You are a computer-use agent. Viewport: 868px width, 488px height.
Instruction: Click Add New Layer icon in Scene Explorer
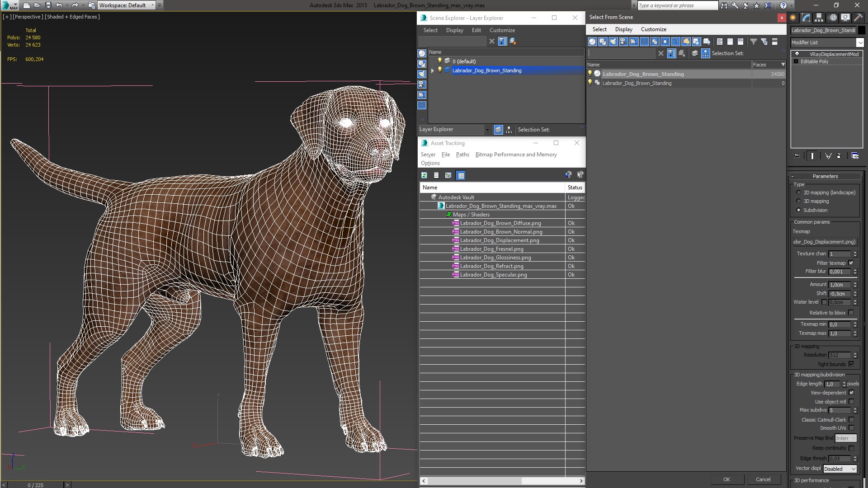point(513,41)
